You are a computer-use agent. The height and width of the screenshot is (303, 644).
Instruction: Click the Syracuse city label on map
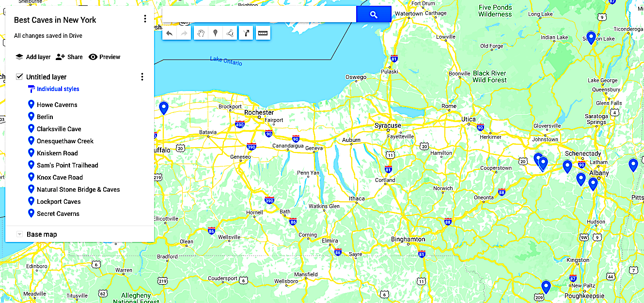pyautogui.click(x=388, y=125)
